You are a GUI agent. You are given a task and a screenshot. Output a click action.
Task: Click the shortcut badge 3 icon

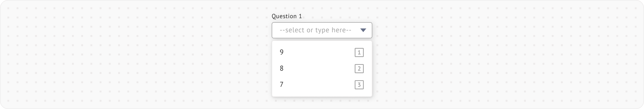coord(359,85)
